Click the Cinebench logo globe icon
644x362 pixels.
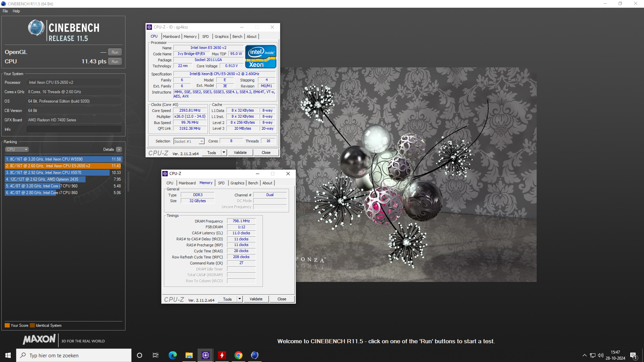[36, 28]
